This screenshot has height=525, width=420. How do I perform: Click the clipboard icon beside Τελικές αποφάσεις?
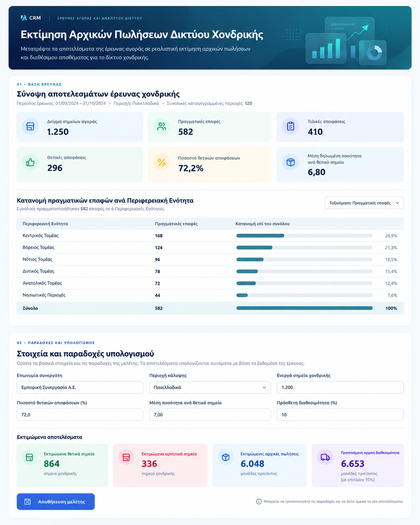pos(290,127)
